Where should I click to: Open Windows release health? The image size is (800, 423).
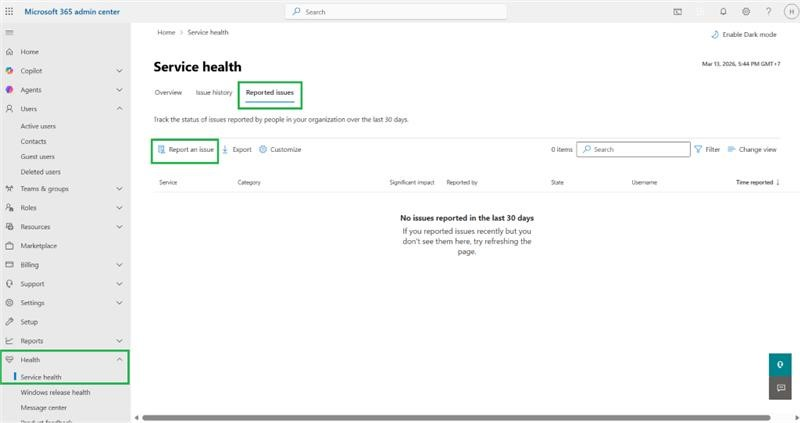(55, 392)
